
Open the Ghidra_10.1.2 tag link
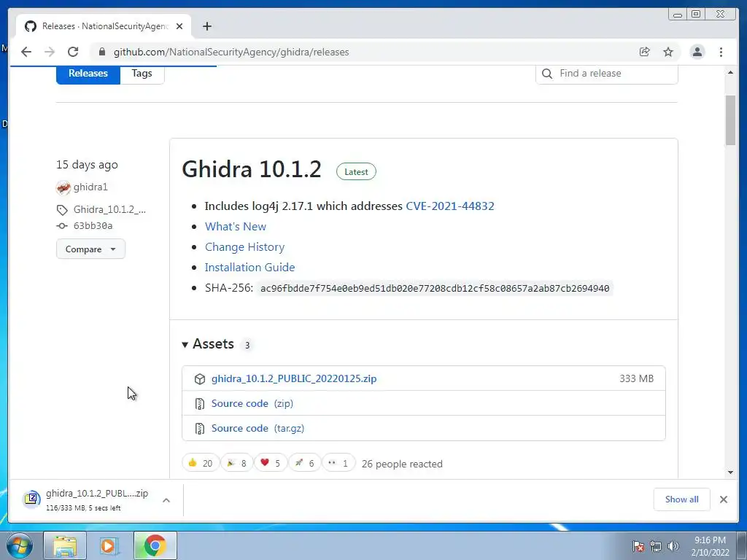(x=109, y=209)
